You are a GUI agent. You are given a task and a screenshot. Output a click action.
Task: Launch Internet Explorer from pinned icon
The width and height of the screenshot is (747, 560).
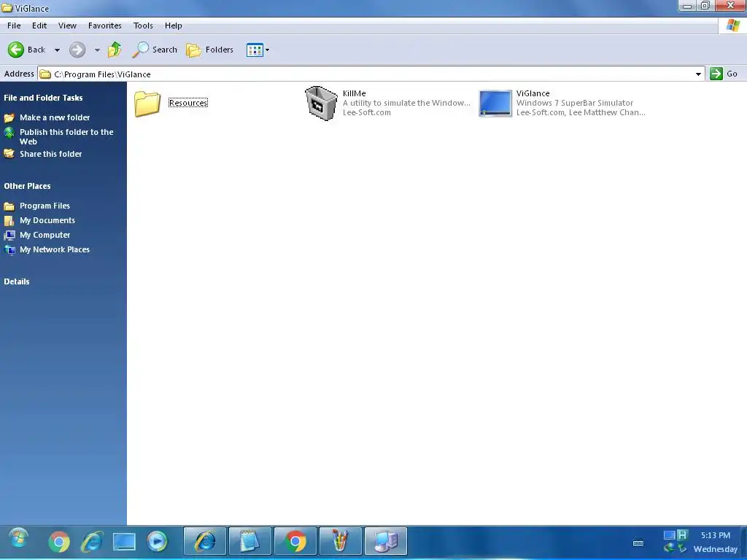click(x=92, y=542)
